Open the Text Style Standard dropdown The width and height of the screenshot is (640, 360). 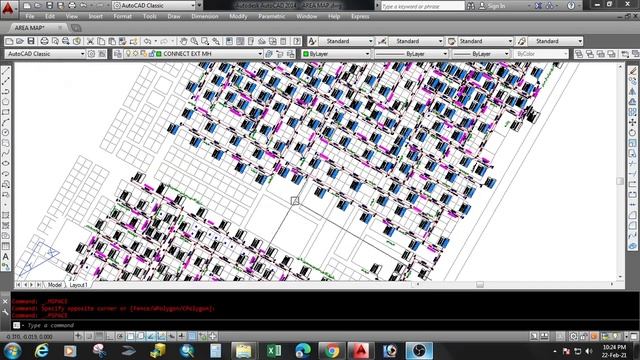point(346,41)
